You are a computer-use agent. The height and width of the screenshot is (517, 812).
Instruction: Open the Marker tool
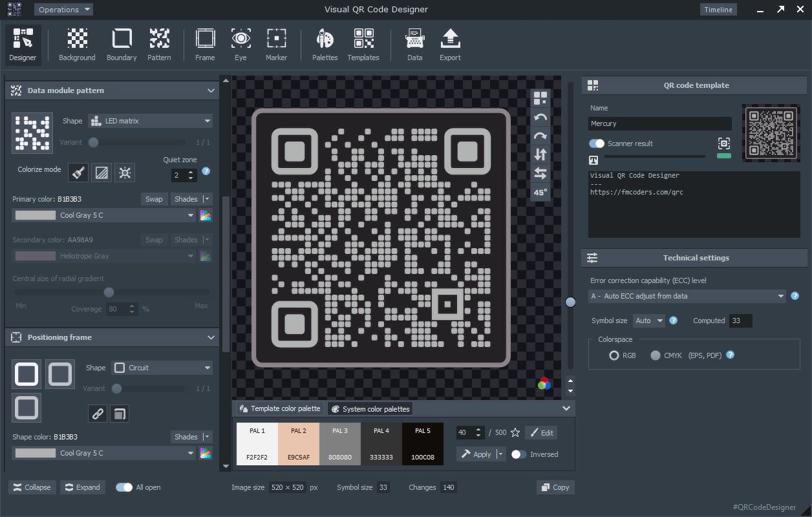tap(276, 45)
